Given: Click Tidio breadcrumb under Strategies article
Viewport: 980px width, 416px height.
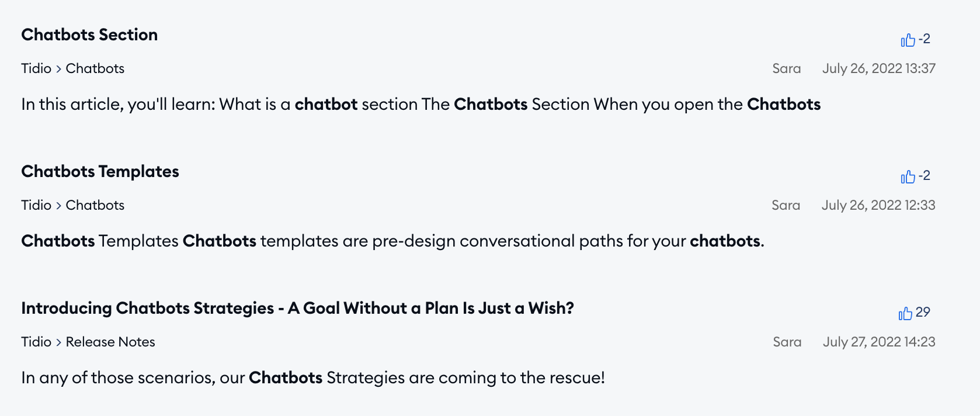Looking at the screenshot, I should [x=36, y=342].
